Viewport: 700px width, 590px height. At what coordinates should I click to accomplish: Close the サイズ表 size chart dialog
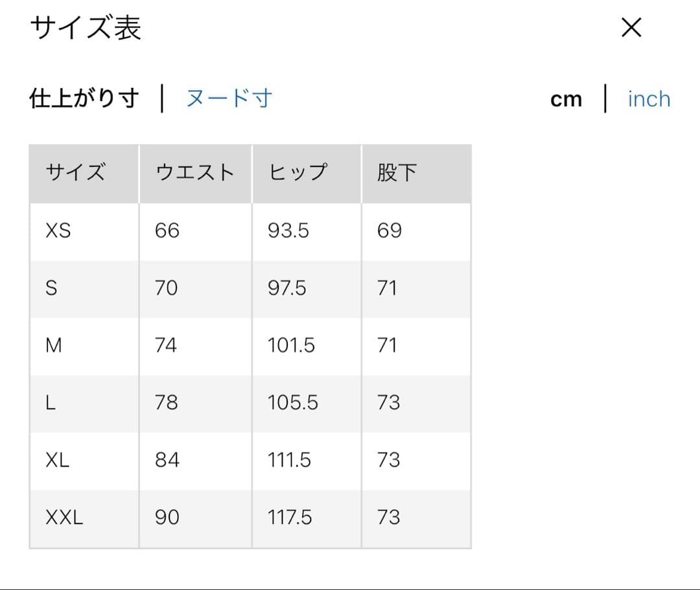click(631, 28)
